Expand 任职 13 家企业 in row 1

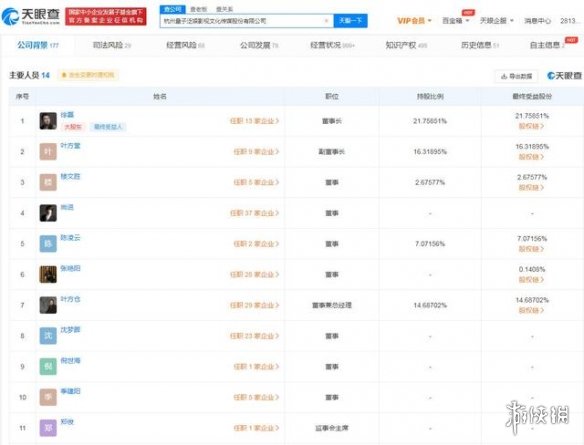(254, 121)
